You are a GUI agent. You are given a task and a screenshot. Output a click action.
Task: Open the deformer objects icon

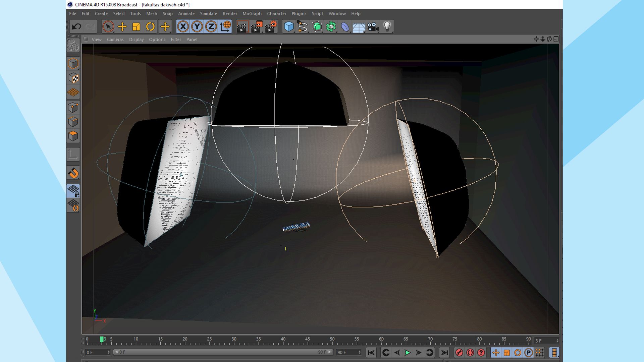pyautogui.click(x=345, y=26)
